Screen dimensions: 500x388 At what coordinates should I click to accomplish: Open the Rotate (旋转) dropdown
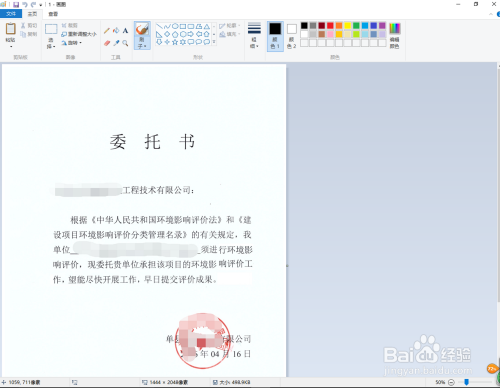click(x=71, y=43)
